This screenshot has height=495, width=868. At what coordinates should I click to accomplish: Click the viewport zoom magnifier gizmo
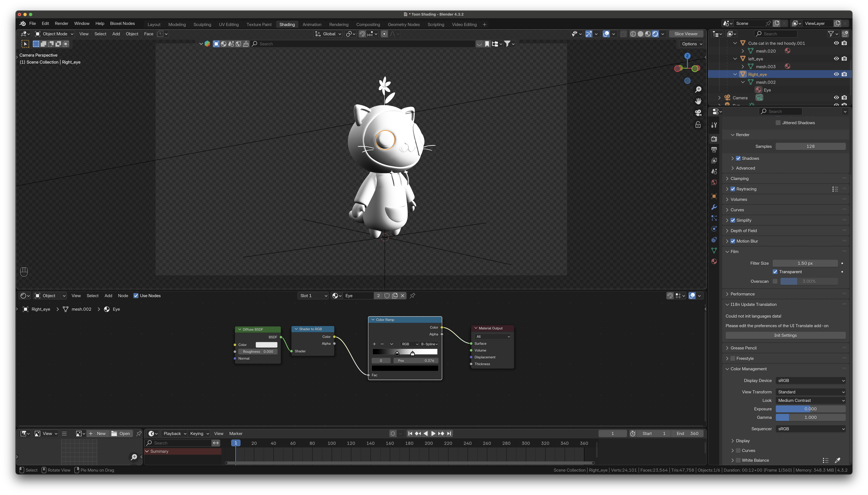(x=698, y=89)
